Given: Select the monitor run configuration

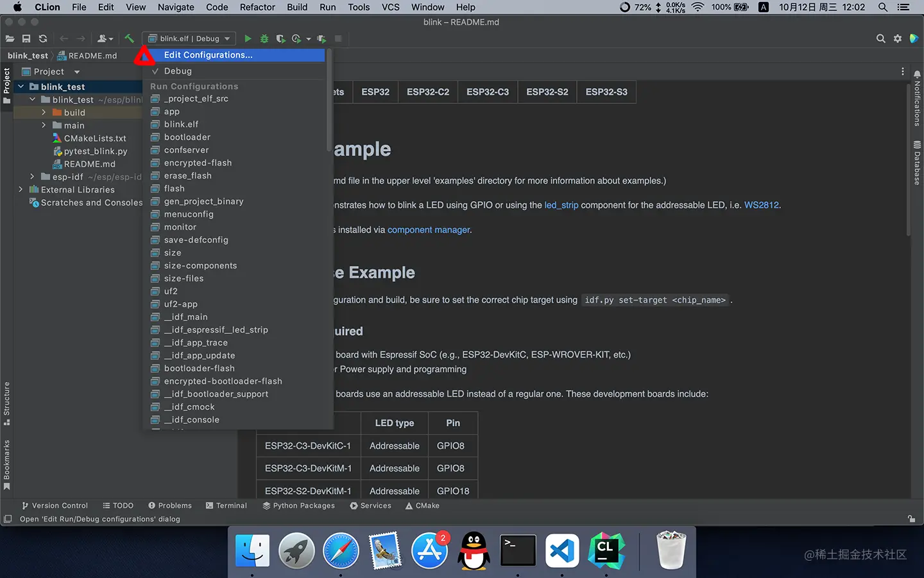Looking at the screenshot, I should [234, 227].
